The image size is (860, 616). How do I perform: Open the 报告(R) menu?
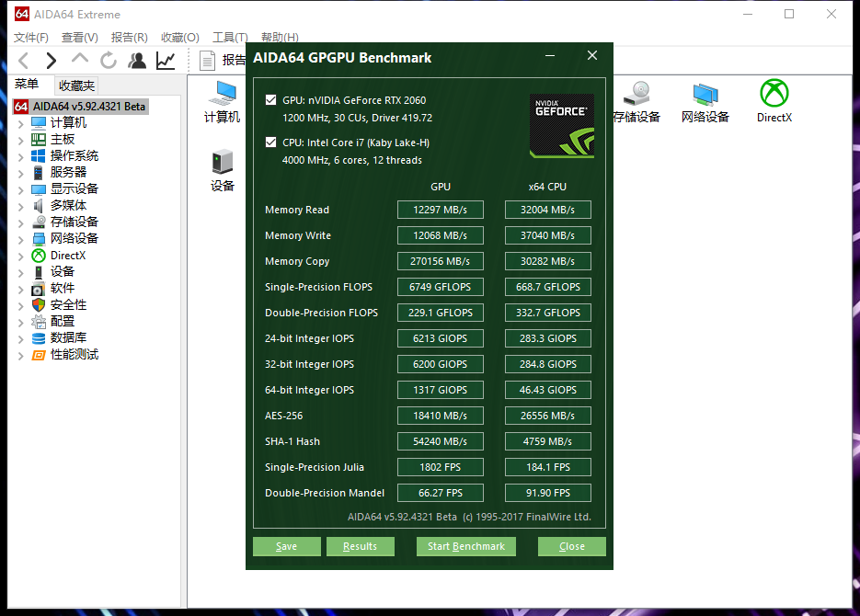pos(130,38)
